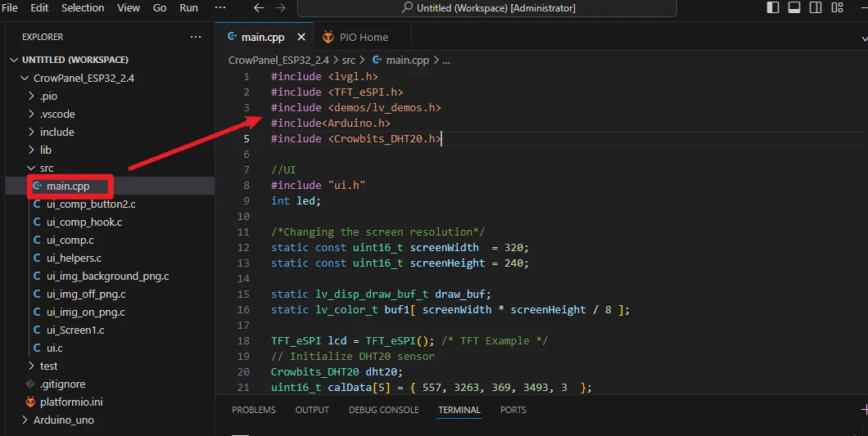868x436 pixels.
Task: Open ui_helpers.c from the explorer
Action: tap(74, 258)
